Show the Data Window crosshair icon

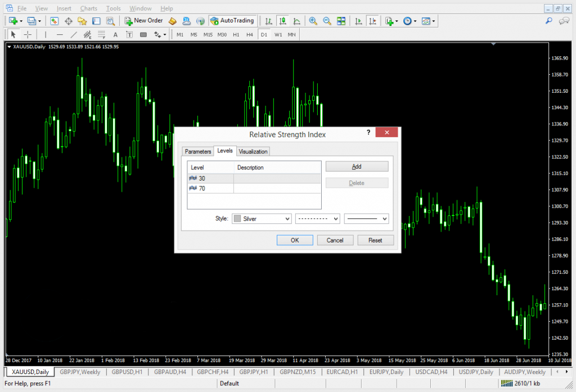click(x=68, y=21)
